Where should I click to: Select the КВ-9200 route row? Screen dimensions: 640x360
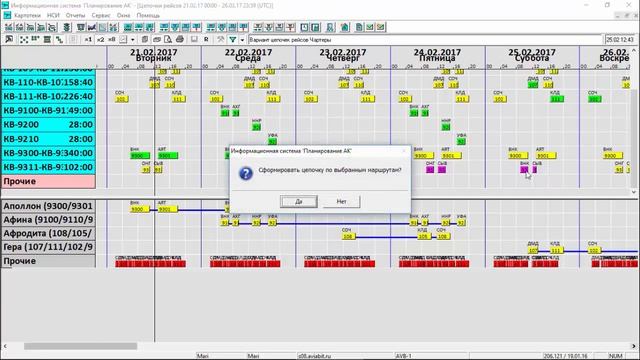click(x=48, y=125)
